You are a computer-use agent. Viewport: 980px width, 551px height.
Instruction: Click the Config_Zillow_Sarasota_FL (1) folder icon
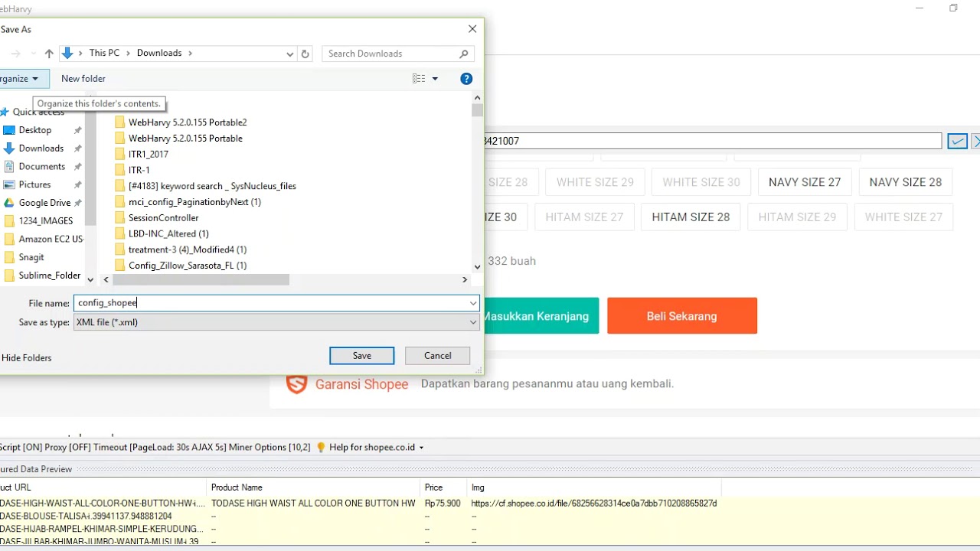tap(119, 266)
